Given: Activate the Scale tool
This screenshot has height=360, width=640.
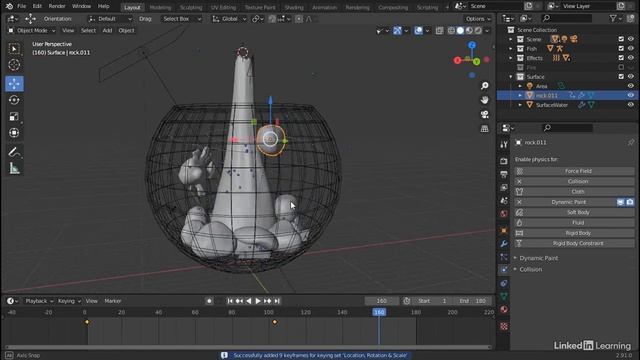Looking at the screenshot, I should pos(14,116).
